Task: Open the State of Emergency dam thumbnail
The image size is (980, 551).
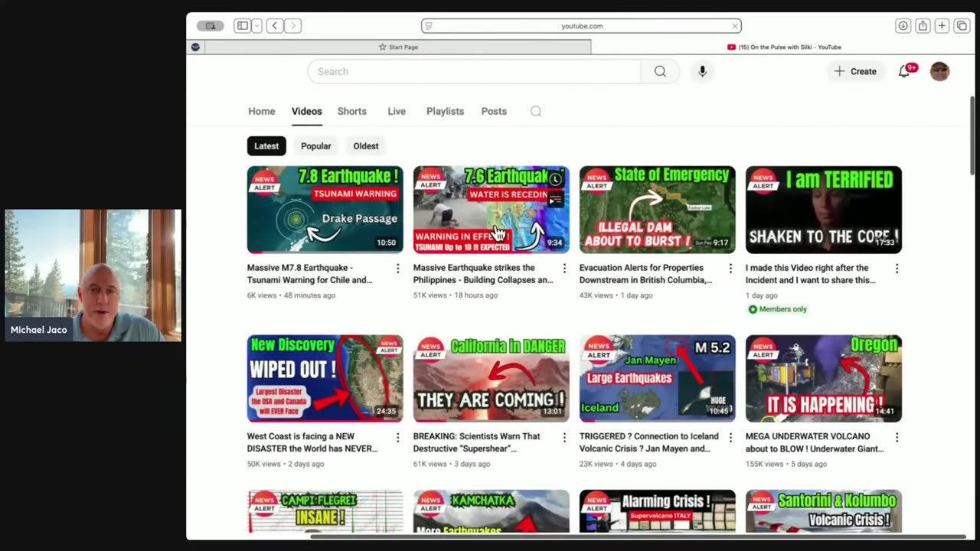Action: pyautogui.click(x=657, y=210)
